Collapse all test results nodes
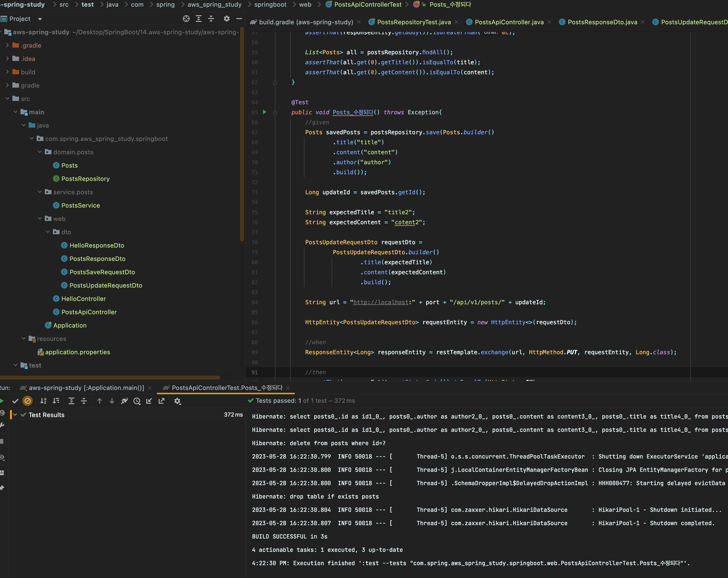This screenshot has height=578, width=728. pos(84,401)
